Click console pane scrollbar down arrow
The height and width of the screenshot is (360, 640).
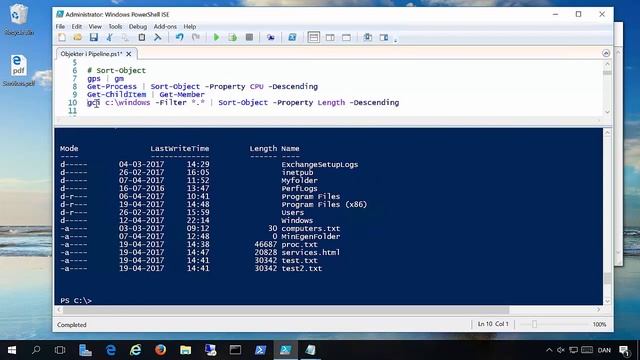coord(607,301)
